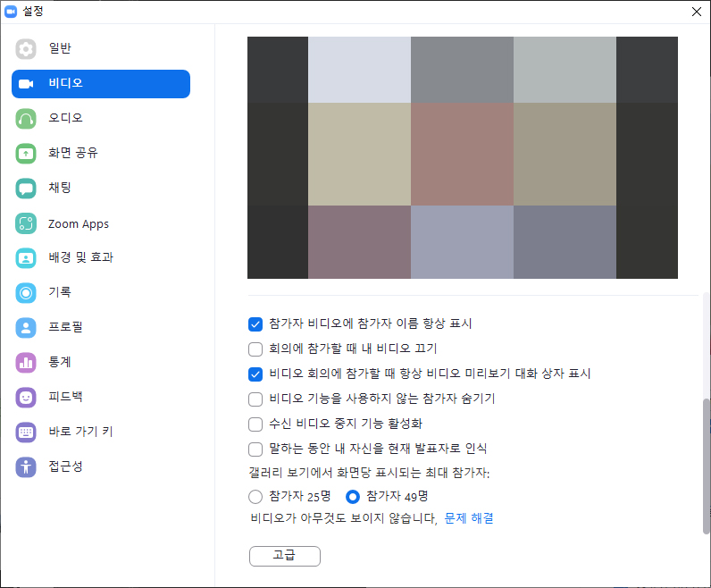Select 참가자 25명 radio option
This screenshot has height=588, width=711.
(x=255, y=497)
